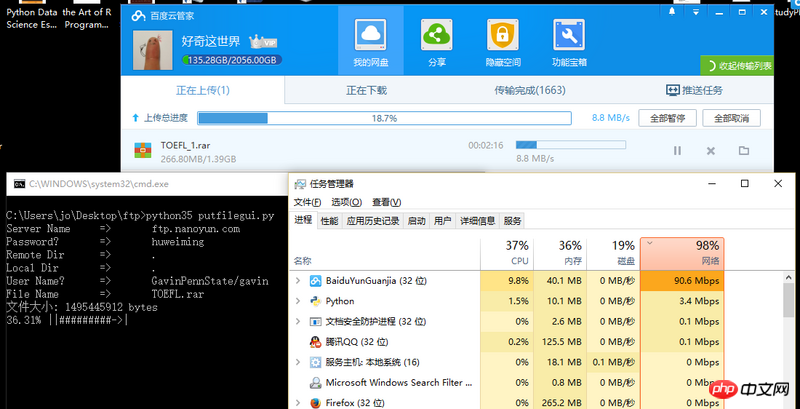Open folder for TOEFL_1.rar
This screenshot has width=800, height=409.
point(743,150)
